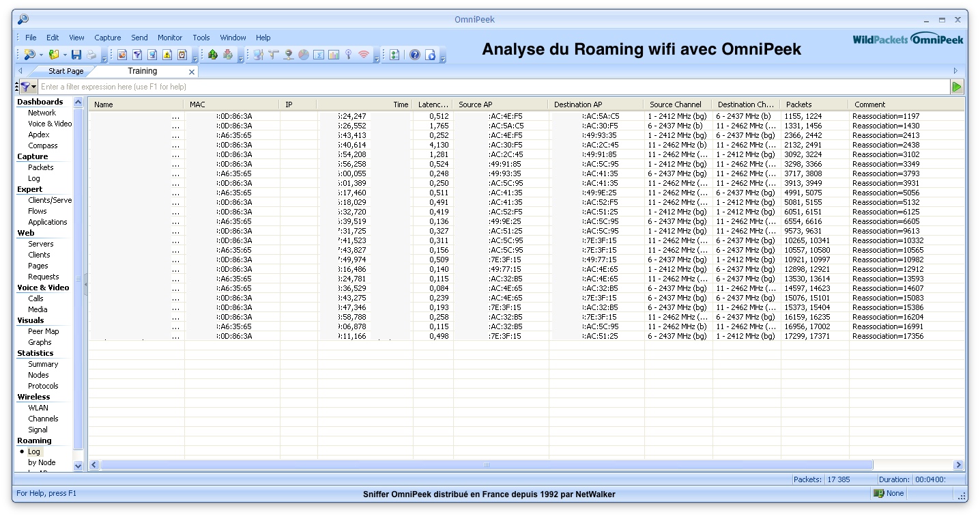Open Flows under Expert

tap(38, 211)
